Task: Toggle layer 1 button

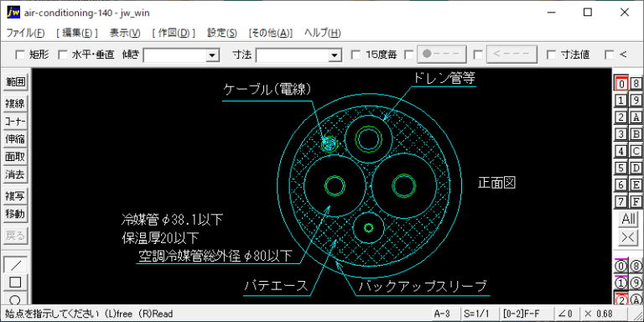Action: (621, 101)
